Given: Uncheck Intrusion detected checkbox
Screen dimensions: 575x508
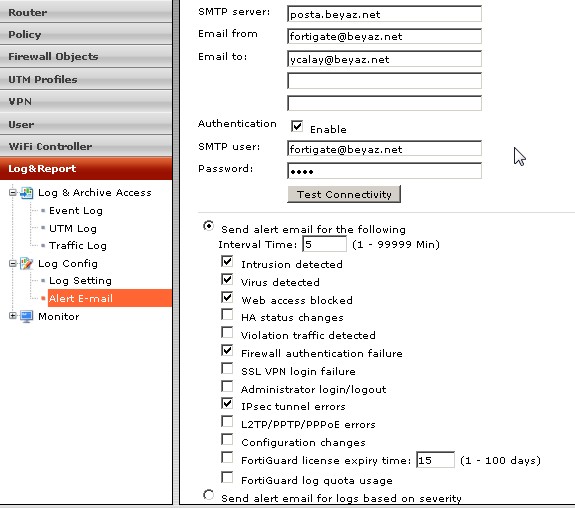Looking at the screenshot, I should 227,262.
